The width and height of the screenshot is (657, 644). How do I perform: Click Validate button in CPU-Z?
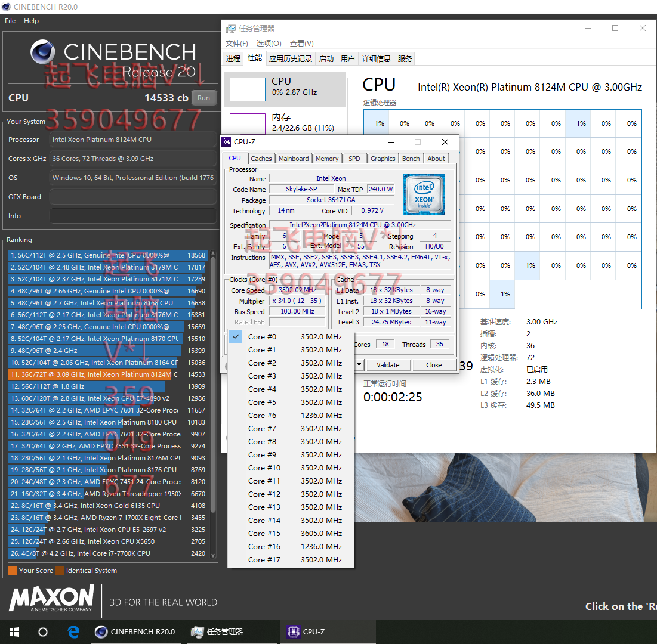(x=388, y=365)
